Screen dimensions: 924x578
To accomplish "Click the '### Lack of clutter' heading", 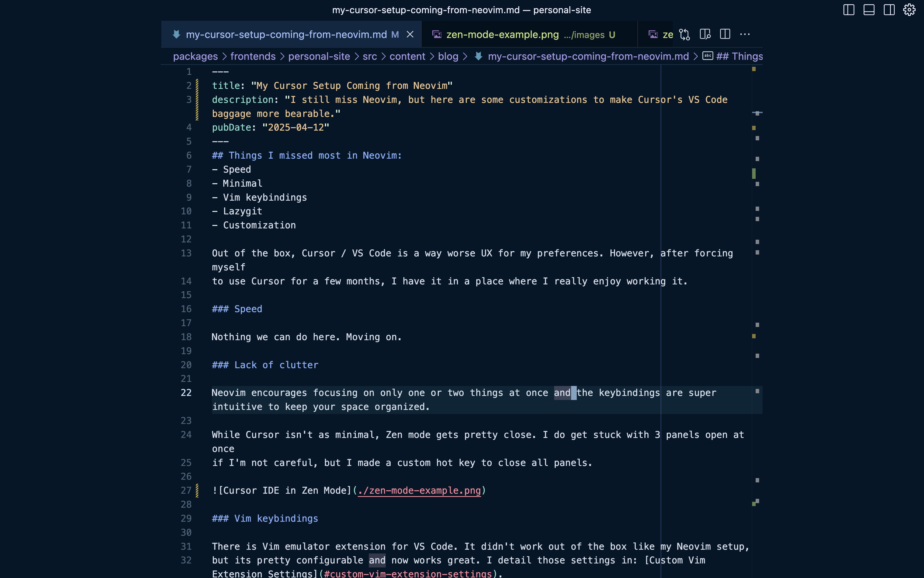I will (x=265, y=365).
